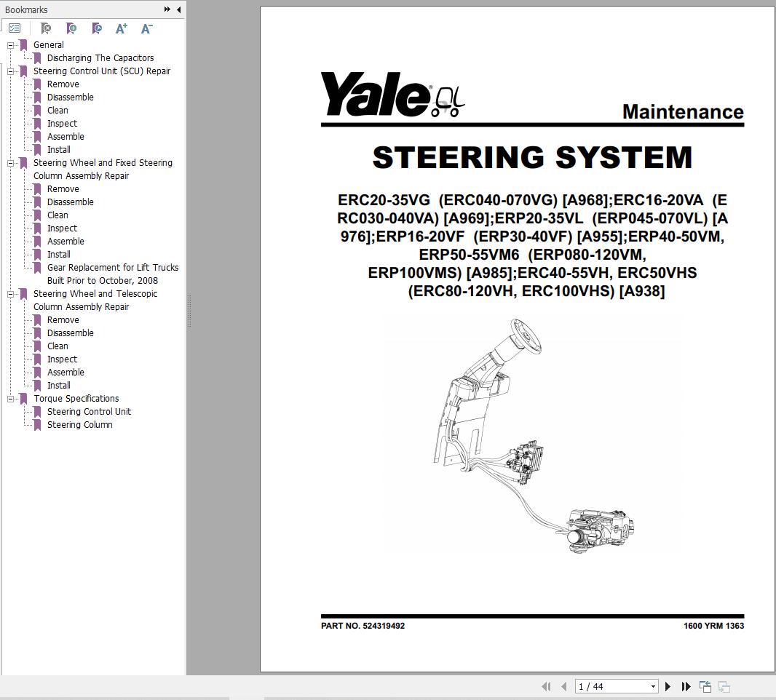Image resolution: width=776 pixels, height=700 pixels.
Task: Open Steering Column torque bookmark
Action: 79,424
